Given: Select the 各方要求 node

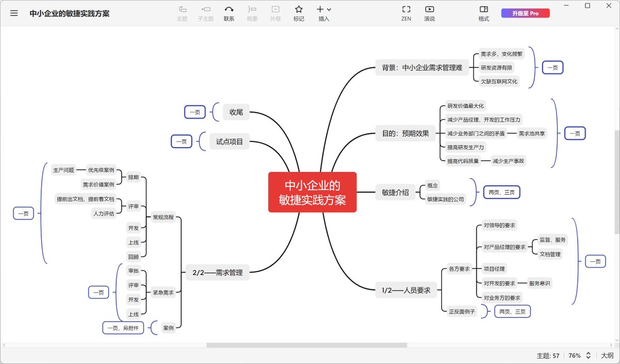Looking at the screenshot, I should [x=459, y=268].
